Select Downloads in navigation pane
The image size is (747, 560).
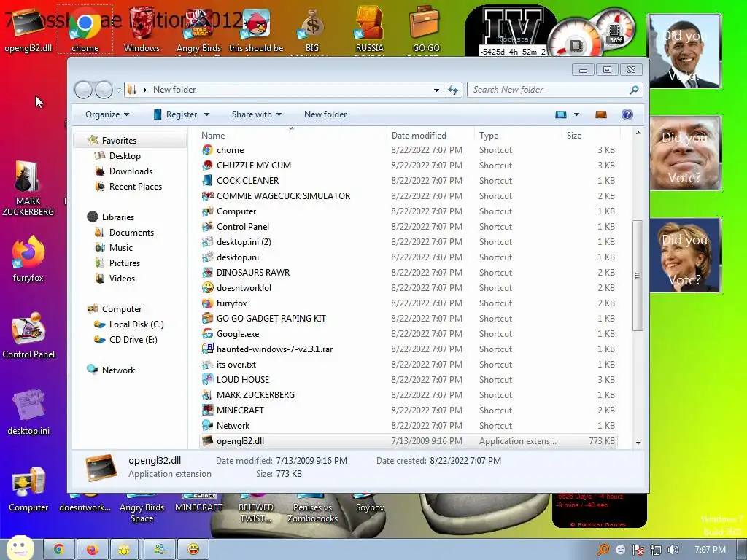[x=131, y=171]
